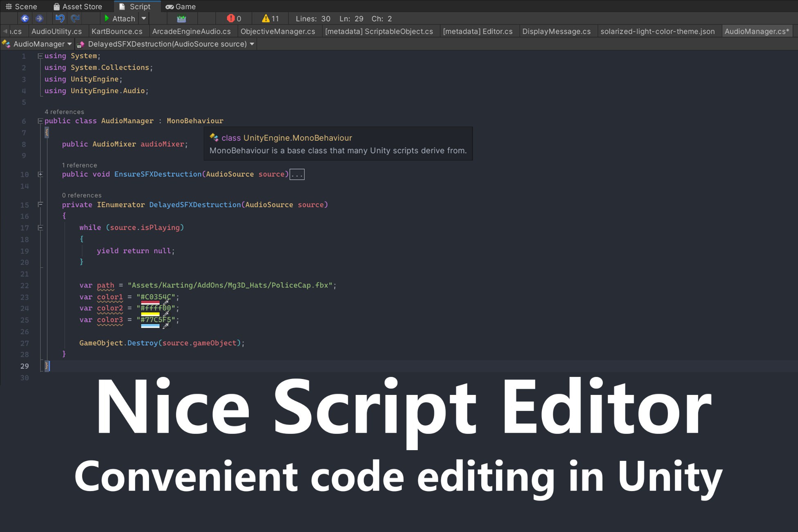Screen dimensions: 798x532
Task: Click the navigate forward arrow in the toolbar
Action: [x=39, y=18]
